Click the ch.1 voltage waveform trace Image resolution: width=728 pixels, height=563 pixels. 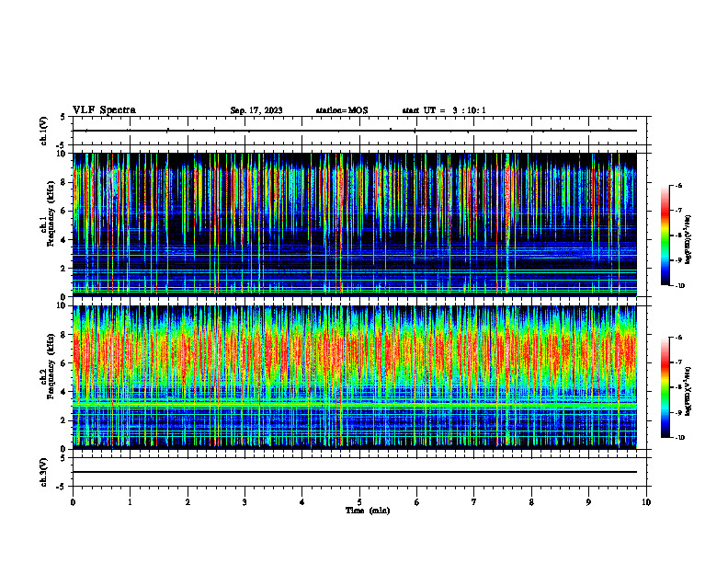pyautogui.click(x=354, y=131)
